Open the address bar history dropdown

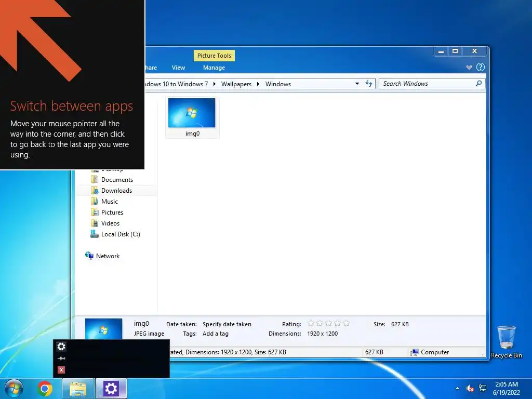click(357, 84)
